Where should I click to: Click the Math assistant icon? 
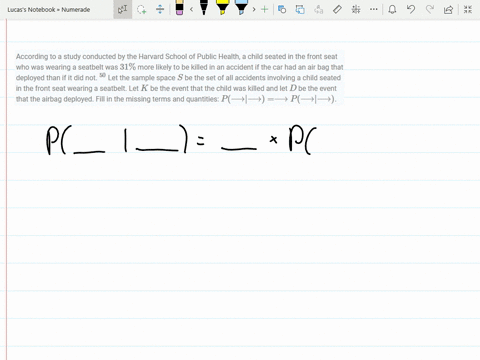(x=356, y=9)
